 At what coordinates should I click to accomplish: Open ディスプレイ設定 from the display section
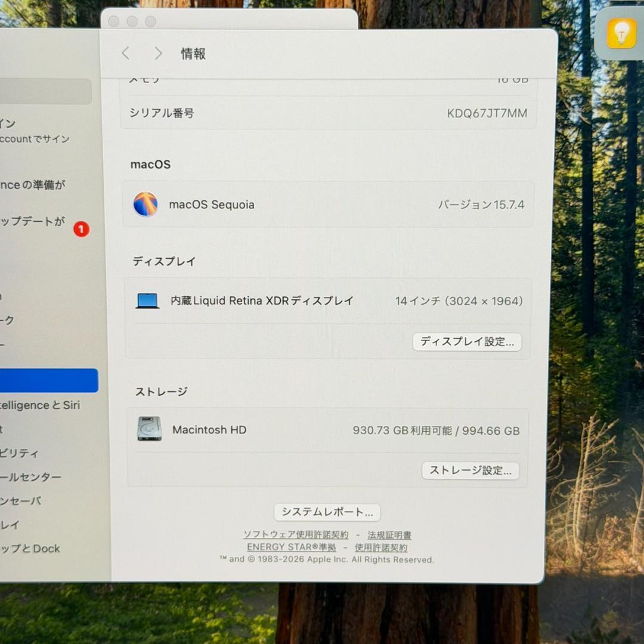467,342
